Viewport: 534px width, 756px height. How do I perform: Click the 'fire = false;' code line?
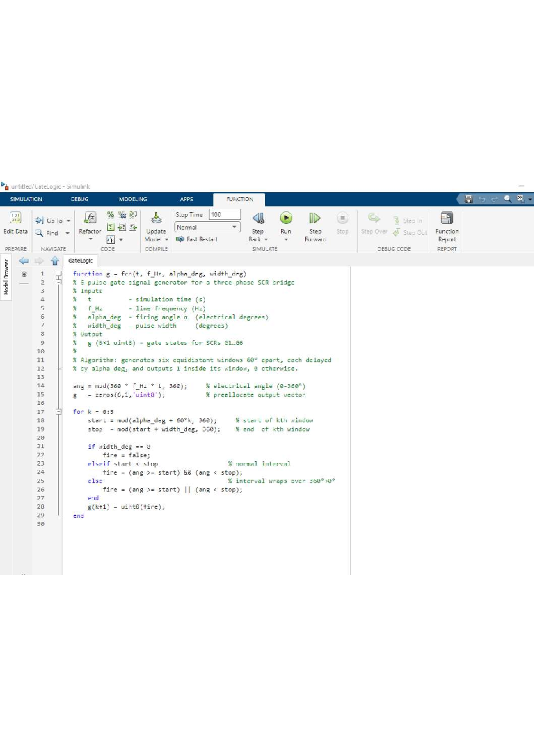(126, 455)
